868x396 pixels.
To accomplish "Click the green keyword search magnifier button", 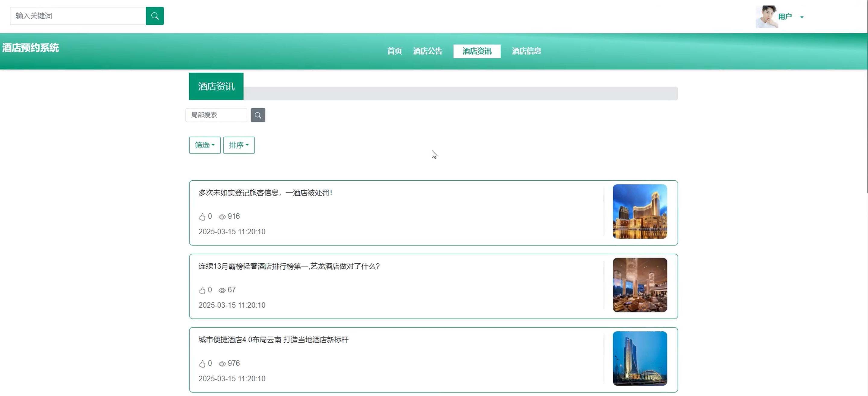I will tap(155, 16).
